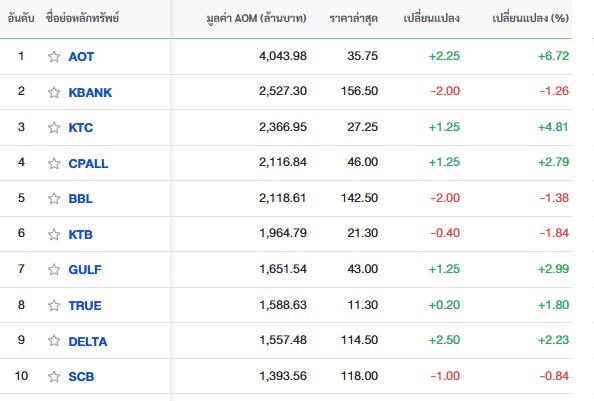Viewport: 594px width, 401px height.
Task: View the GULF stock link
Action: coord(85,270)
